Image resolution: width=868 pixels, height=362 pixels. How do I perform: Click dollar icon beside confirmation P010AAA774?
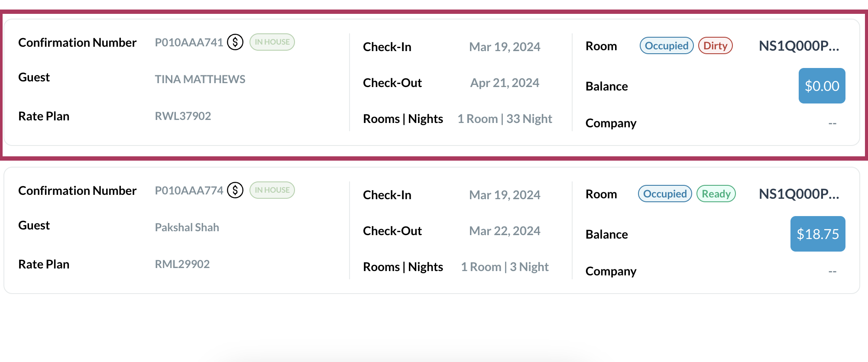pos(235,190)
